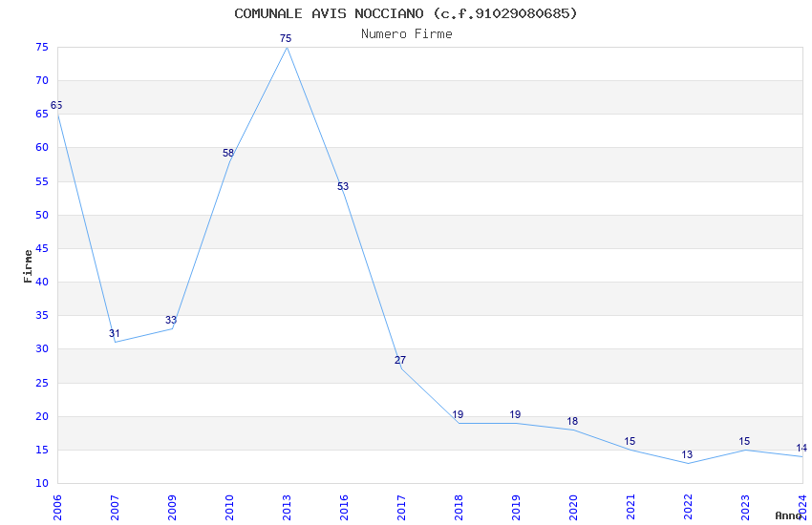This screenshot has width=812, height=525.
Task: Click the y-axis tick value 20
Action: pos(42,417)
